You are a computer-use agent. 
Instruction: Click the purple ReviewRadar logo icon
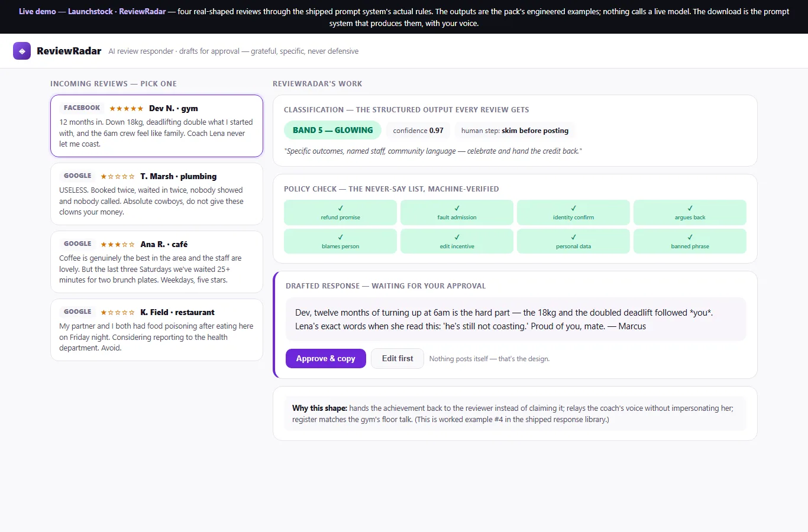click(x=22, y=51)
